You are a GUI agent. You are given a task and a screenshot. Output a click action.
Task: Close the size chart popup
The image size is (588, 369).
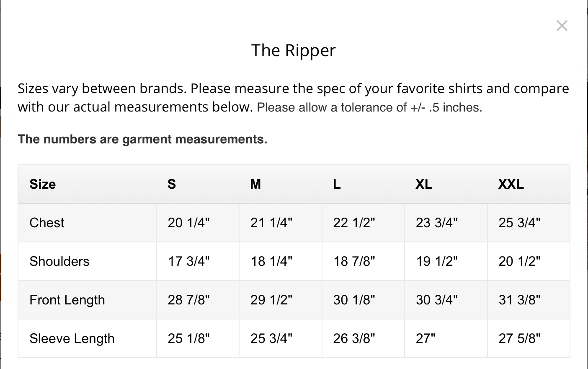pos(562,26)
